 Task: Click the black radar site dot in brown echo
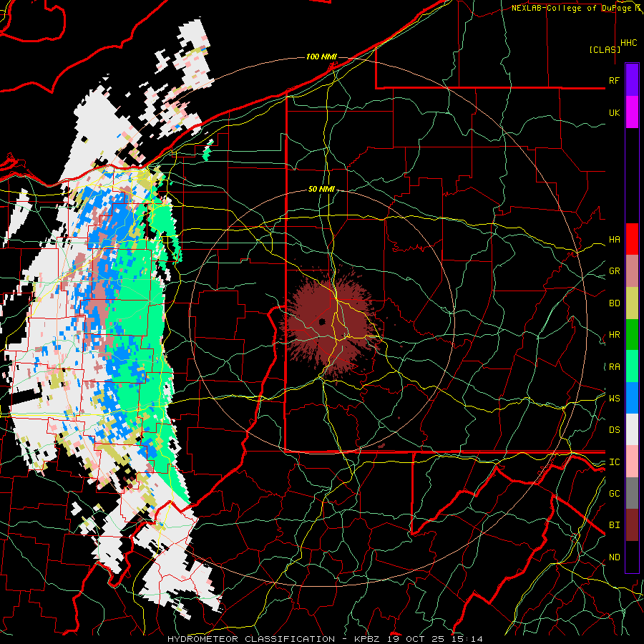pyautogui.click(x=322, y=321)
